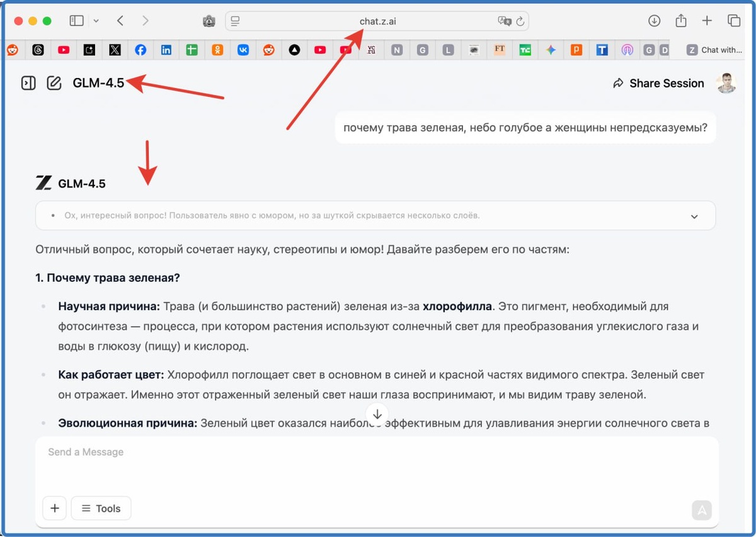Select the "Chat with..." tab

pos(714,50)
